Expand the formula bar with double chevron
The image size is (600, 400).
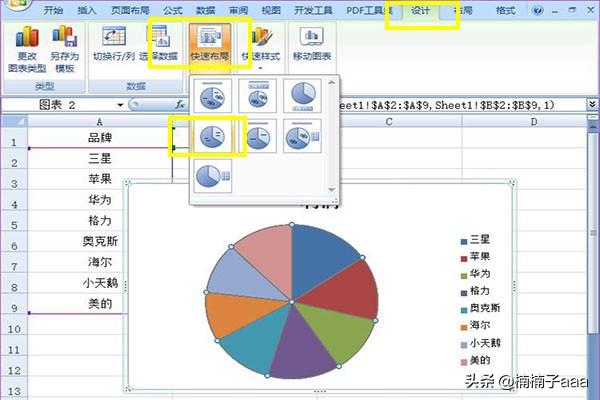click(592, 104)
